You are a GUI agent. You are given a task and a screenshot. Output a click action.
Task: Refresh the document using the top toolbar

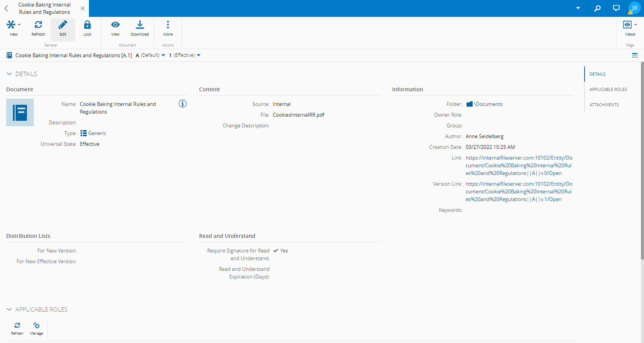click(38, 25)
